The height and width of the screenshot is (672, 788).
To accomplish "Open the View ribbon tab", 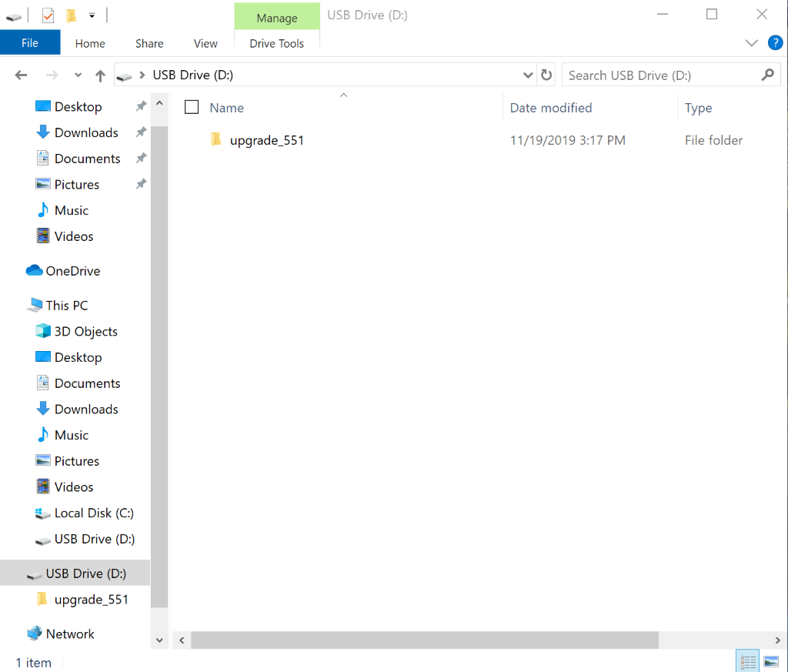I will 205,44.
